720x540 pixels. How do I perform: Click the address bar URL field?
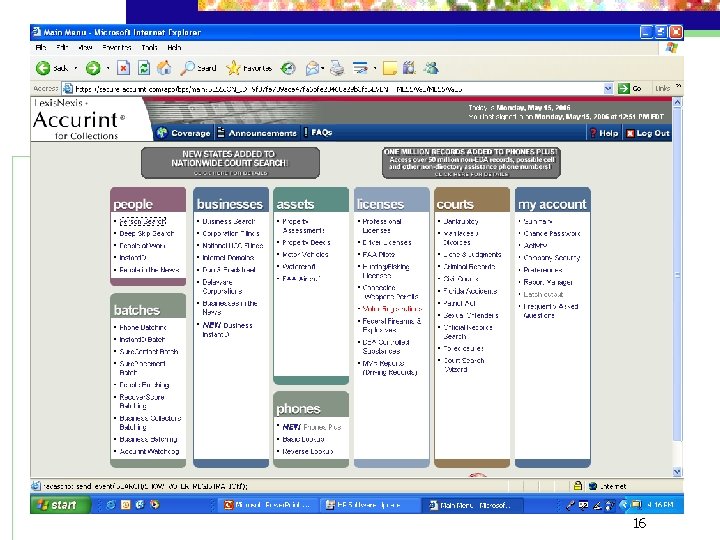point(339,89)
